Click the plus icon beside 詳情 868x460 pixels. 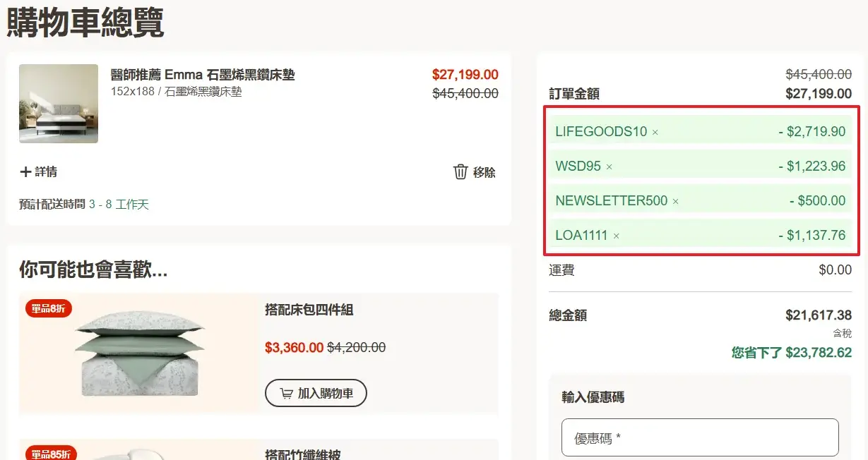tap(25, 172)
